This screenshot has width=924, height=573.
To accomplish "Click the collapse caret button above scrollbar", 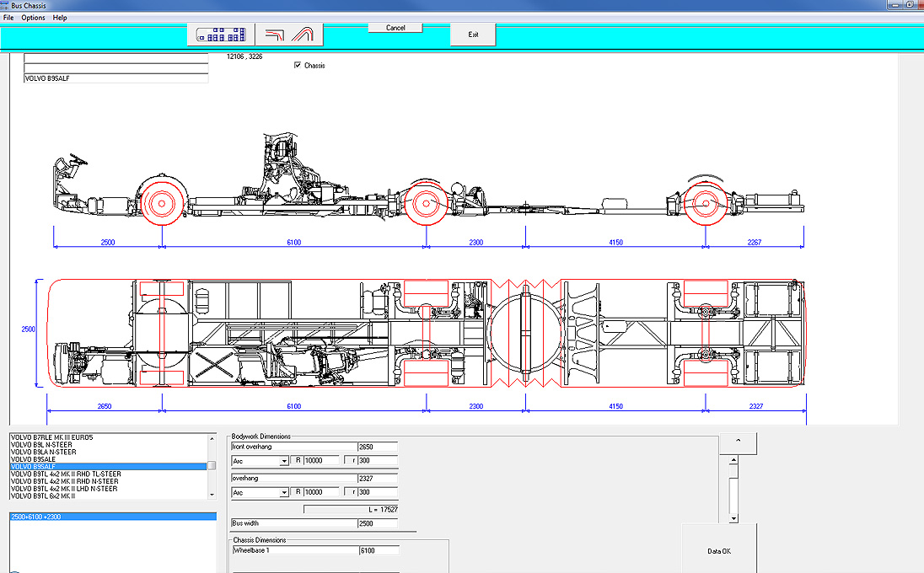I will click(738, 443).
